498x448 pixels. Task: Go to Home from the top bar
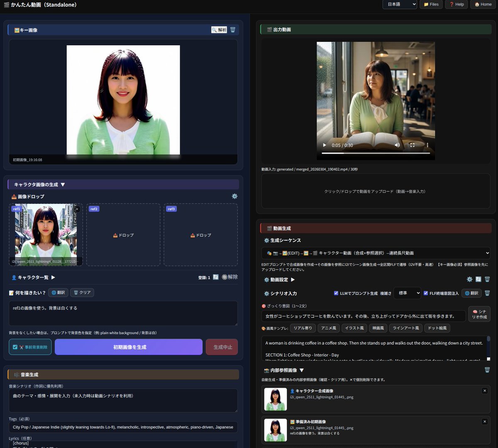pyautogui.click(x=483, y=5)
